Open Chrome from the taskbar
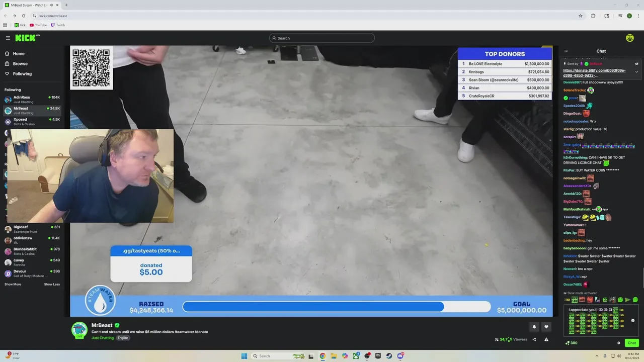644x362 pixels. pyautogui.click(x=323, y=356)
